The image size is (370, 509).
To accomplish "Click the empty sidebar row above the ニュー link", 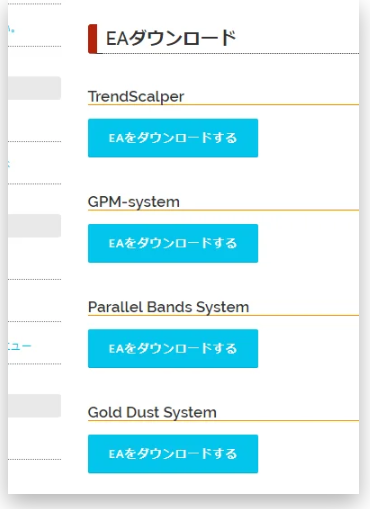I will pyautogui.click(x=34, y=301).
